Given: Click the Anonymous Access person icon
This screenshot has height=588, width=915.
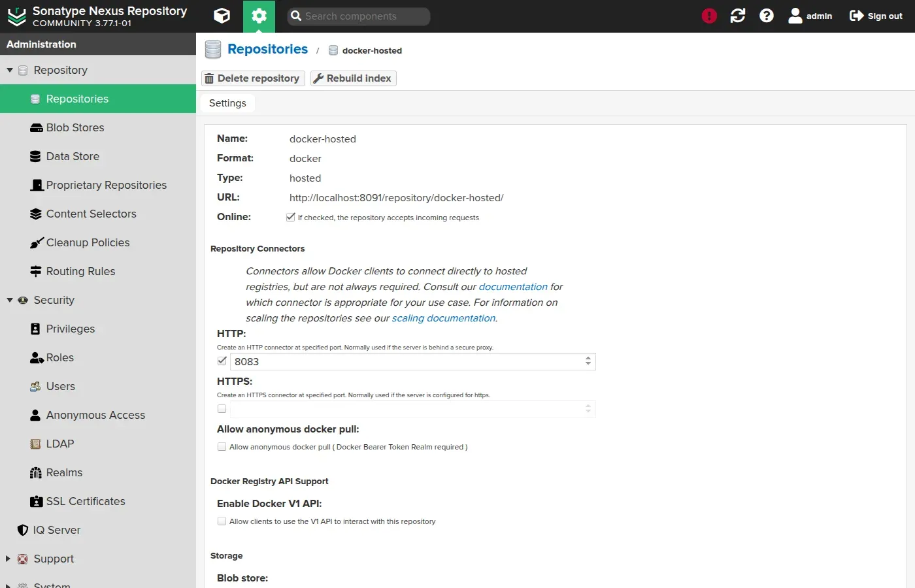Looking at the screenshot, I should [35, 415].
